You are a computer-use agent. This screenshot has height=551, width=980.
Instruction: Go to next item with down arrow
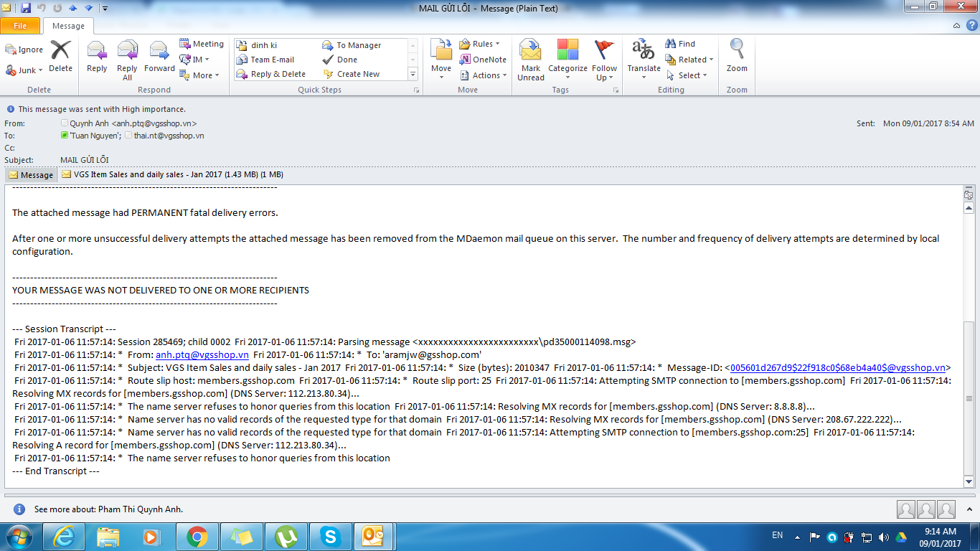coord(88,8)
